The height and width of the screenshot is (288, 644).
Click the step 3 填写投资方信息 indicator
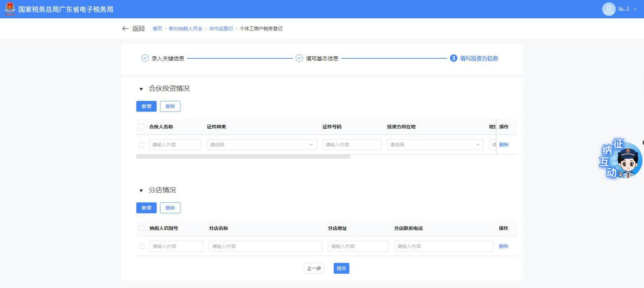tap(453, 58)
